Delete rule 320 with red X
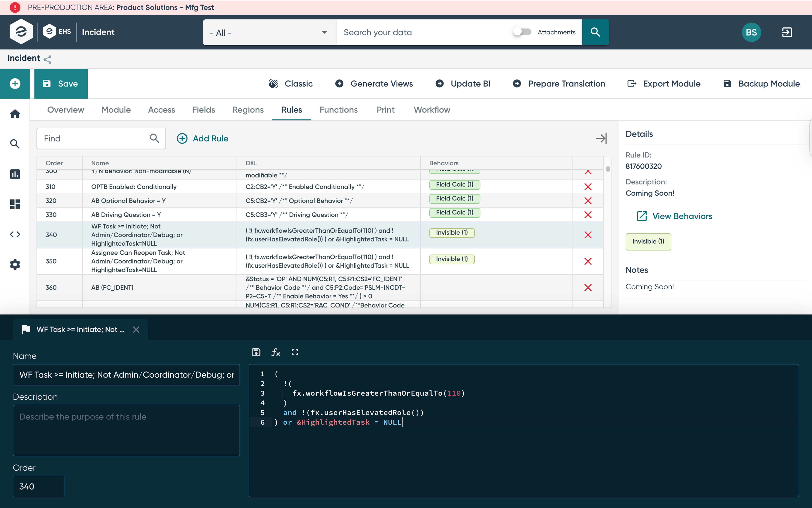This screenshot has height=508, width=812. [x=588, y=201]
